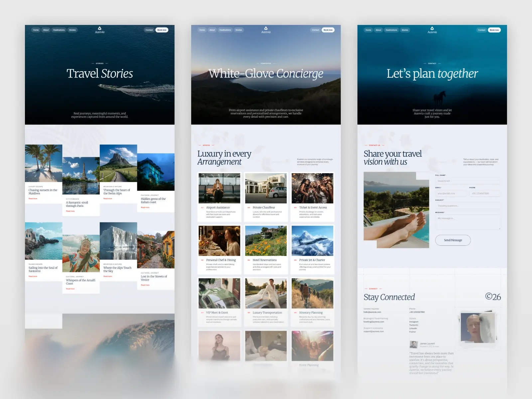Click the Hotel Reservations title text
532x399 pixels.
[x=265, y=260]
